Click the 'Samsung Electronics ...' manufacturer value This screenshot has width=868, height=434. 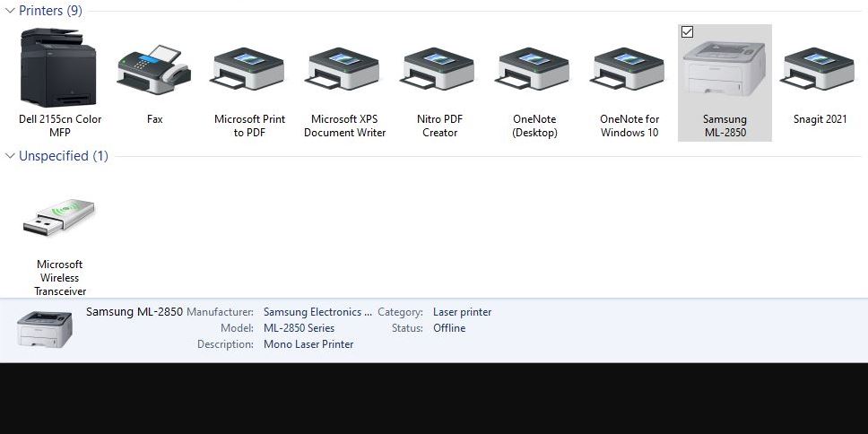point(317,312)
